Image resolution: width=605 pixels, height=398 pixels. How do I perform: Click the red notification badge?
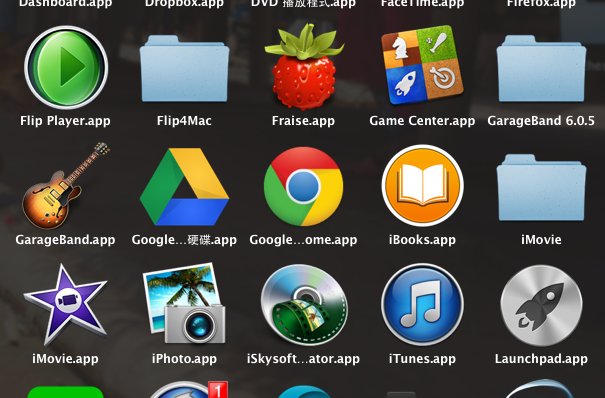pos(218,390)
